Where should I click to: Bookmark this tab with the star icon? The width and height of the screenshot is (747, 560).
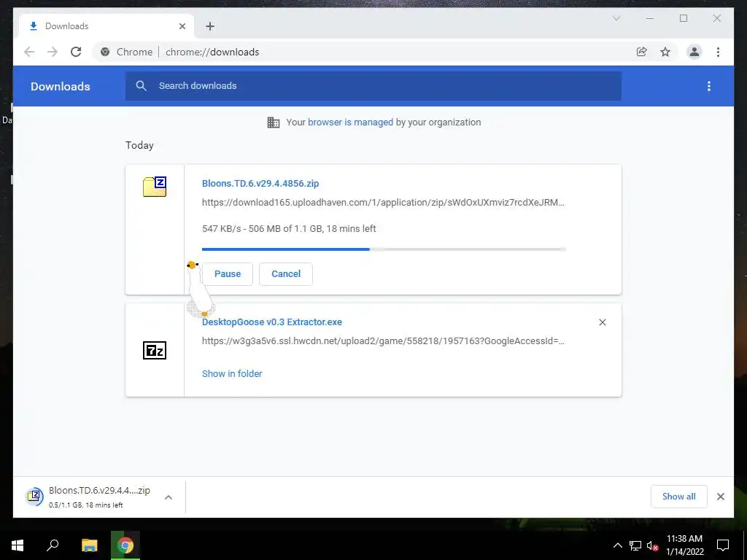665,52
